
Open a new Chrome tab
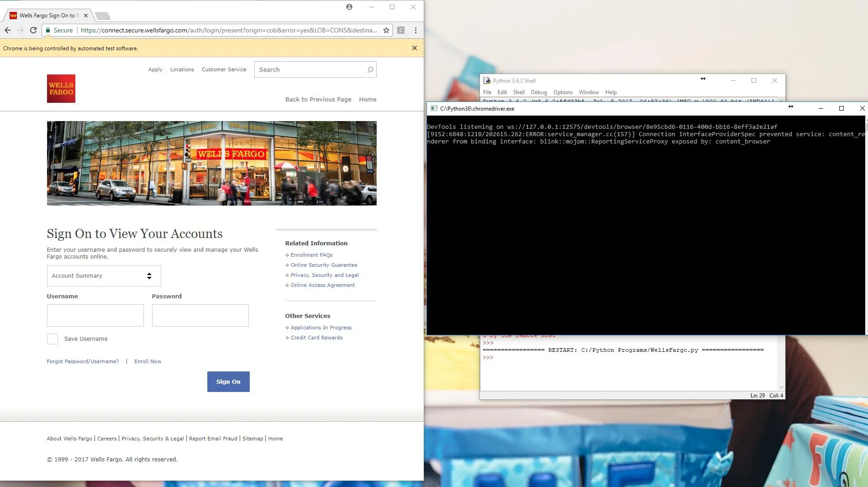coord(103,16)
